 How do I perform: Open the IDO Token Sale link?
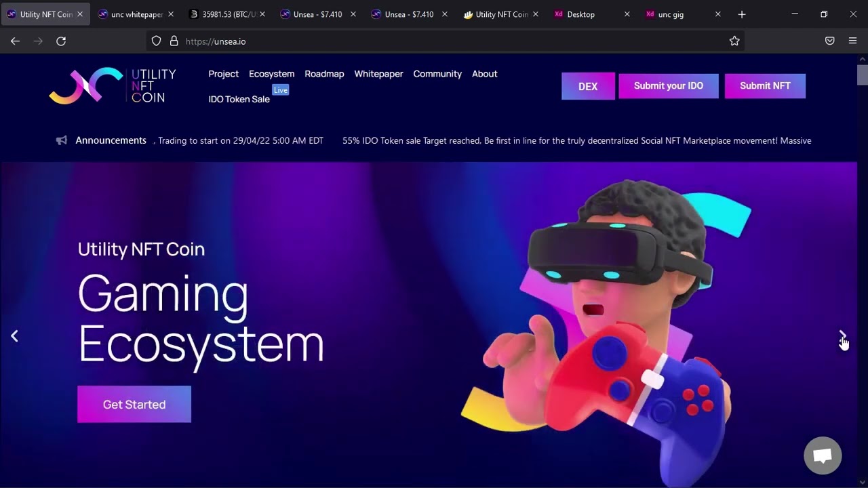(x=239, y=99)
